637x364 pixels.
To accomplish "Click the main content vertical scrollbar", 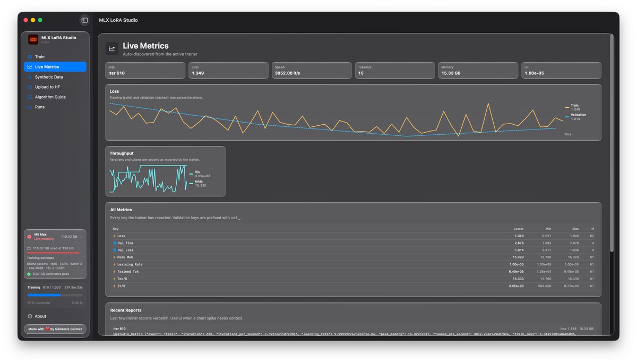I will (612, 143).
